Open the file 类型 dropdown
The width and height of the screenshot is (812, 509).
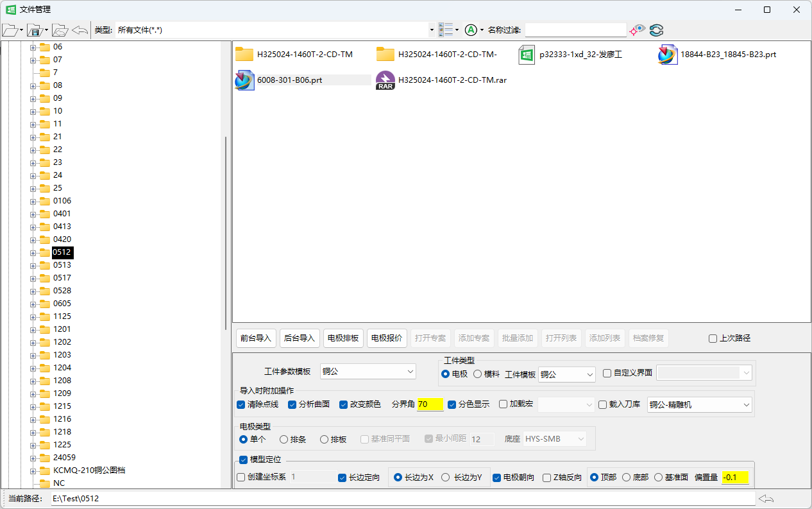point(432,30)
